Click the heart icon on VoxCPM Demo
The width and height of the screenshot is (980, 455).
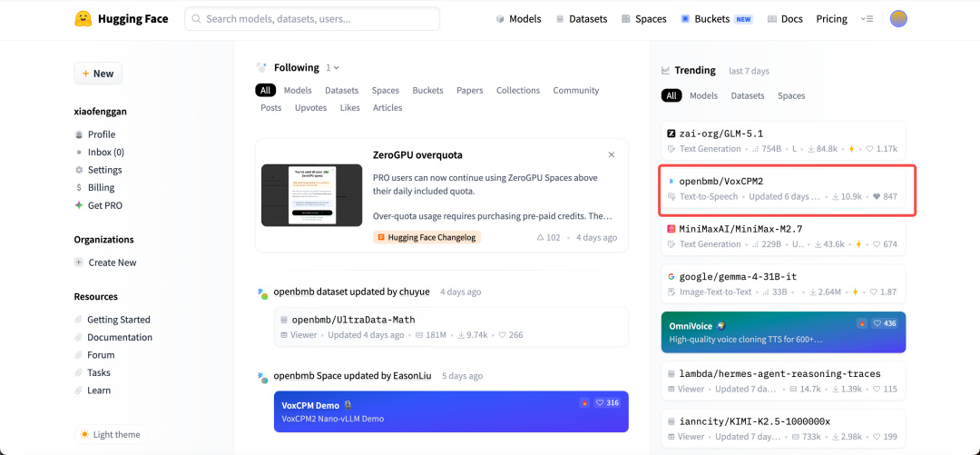(x=600, y=402)
